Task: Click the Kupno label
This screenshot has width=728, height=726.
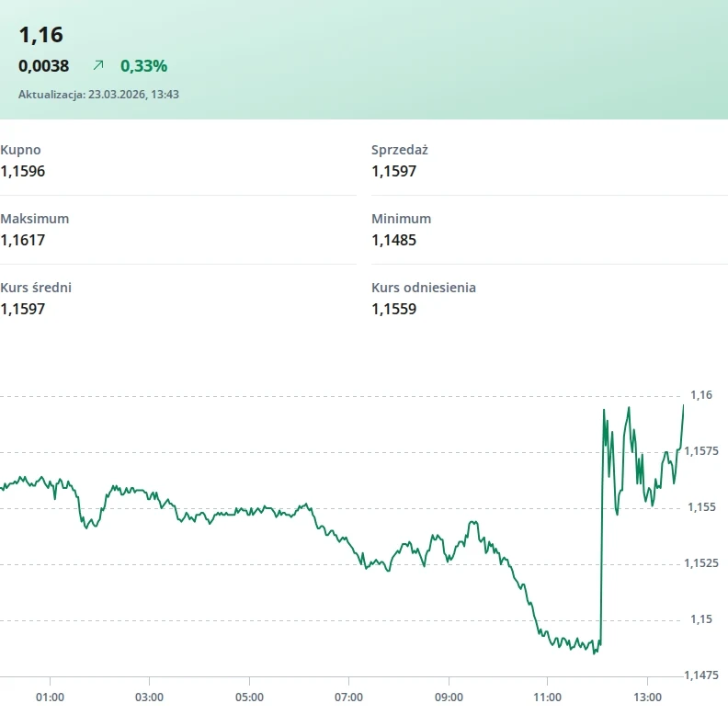Action: coord(20,150)
